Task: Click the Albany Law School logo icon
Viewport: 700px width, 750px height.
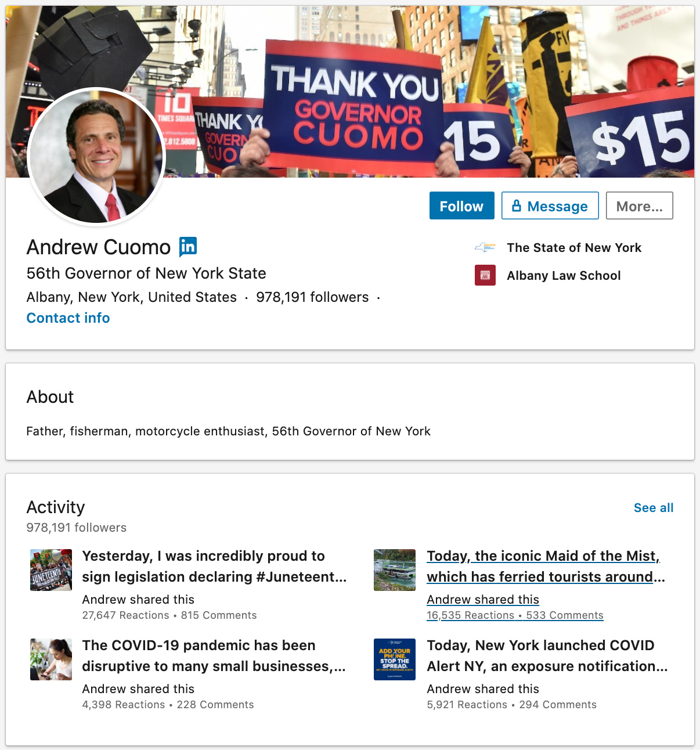Action: tap(485, 275)
